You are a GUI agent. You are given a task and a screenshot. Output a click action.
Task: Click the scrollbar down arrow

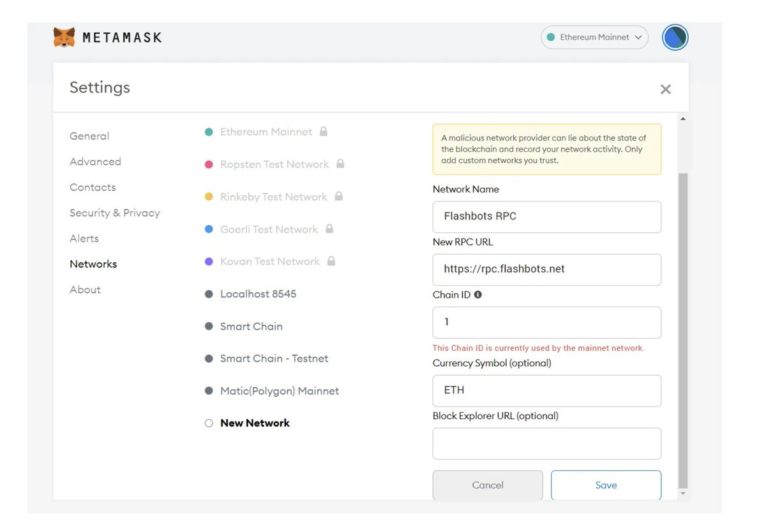(683, 494)
